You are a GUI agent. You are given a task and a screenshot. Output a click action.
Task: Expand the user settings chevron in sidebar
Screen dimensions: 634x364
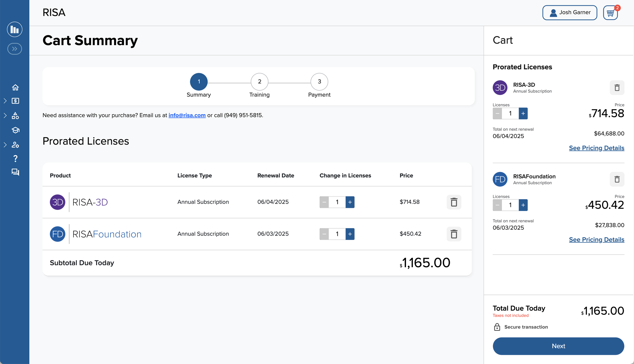click(5, 145)
